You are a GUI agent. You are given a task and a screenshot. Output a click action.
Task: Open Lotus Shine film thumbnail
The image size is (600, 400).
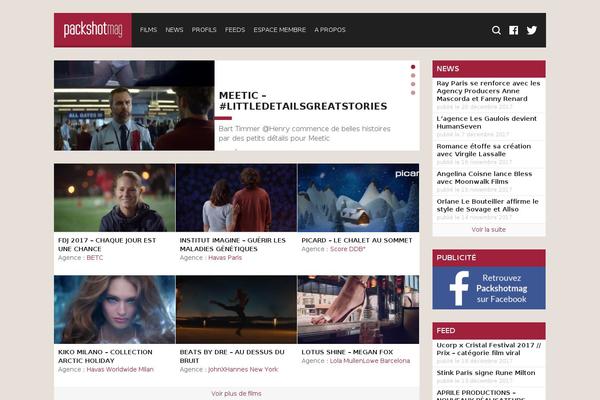point(358,309)
